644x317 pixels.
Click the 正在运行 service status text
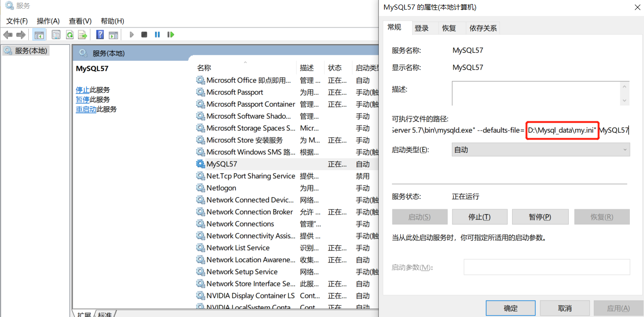[x=466, y=197]
